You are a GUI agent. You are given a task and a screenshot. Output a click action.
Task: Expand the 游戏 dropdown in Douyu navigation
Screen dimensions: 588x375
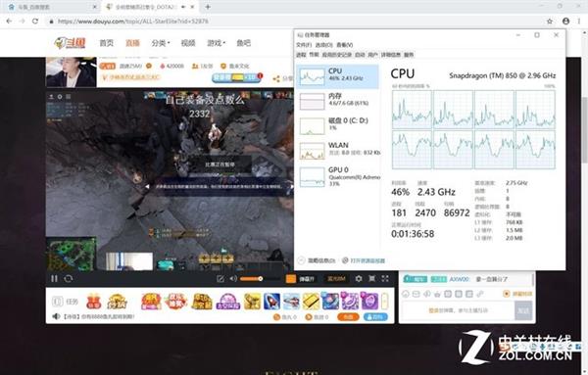click(217, 43)
